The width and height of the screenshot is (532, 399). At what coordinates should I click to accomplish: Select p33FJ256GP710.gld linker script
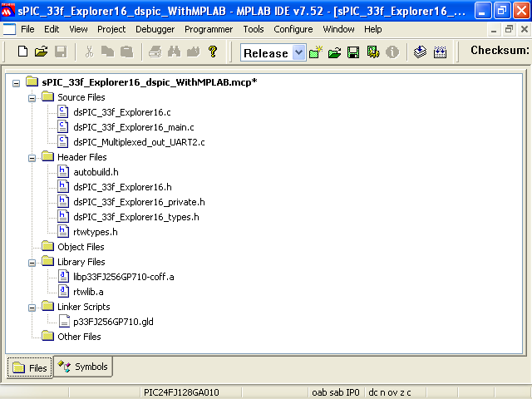click(113, 322)
